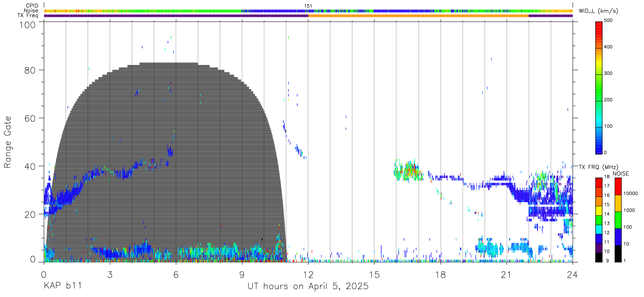Click the Noise row label
The image size is (644, 297).
[x=30, y=10]
